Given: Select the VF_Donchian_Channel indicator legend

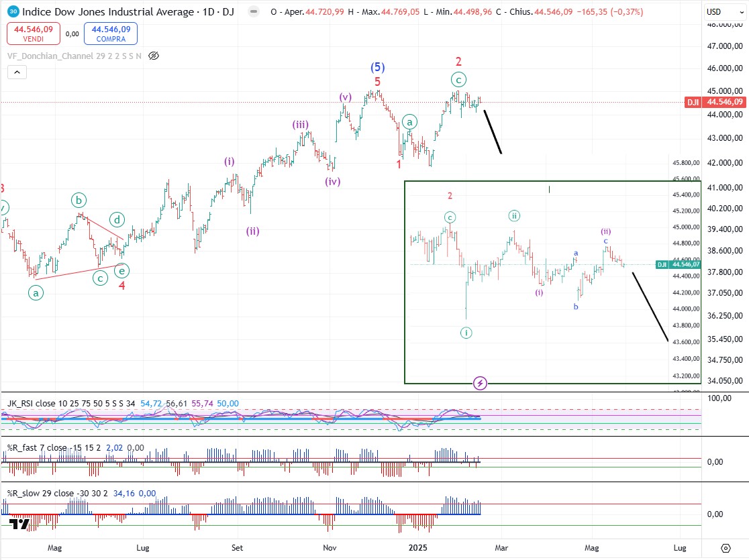Looking at the screenshot, I should (x=74, y=56).
